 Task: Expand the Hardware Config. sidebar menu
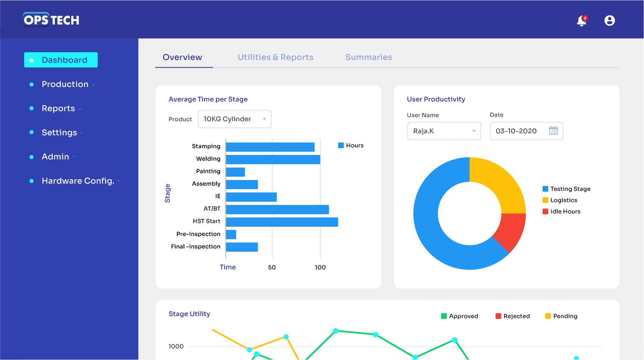tap(78, 181)
